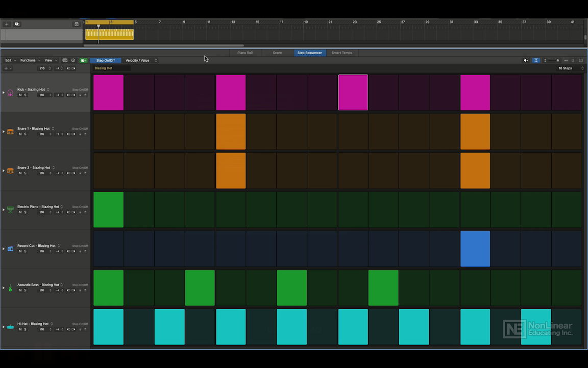Click the Acoustic Bass instrument icon
Viewport: 588px width, 368px height.
coord(10,288)
